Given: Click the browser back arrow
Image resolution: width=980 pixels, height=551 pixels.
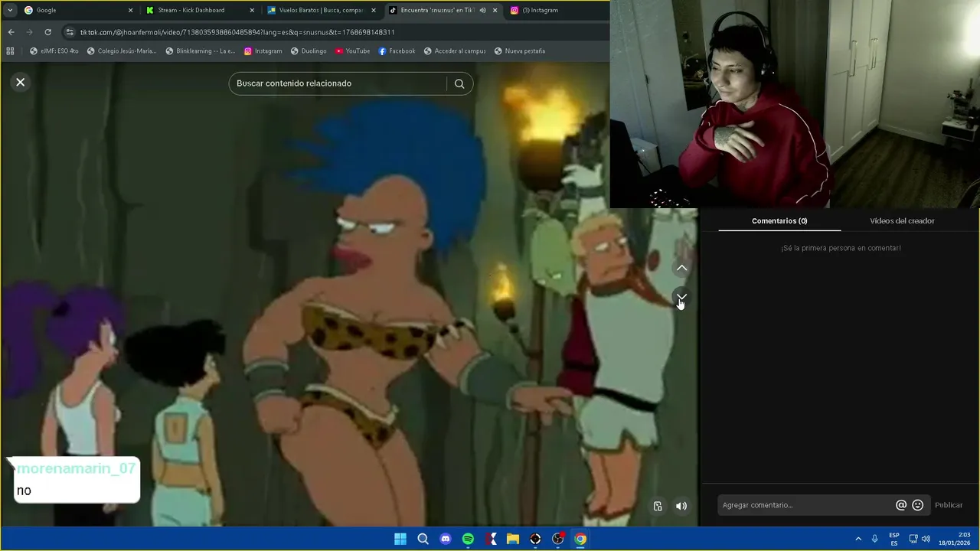Looking at the screenshot, I should pyautogui.click(x=11, y=32).
